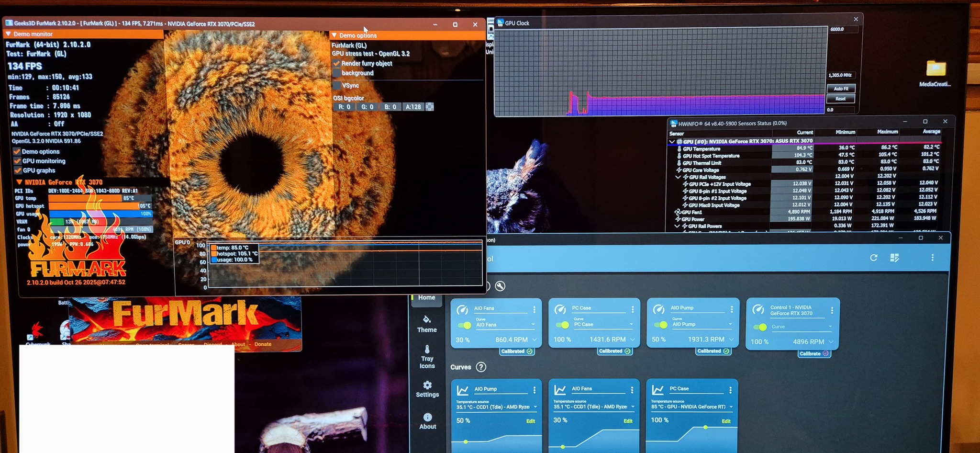The width and height of the screenshot is (980, 453).
Task: Uncheck GPU monitoring in FurMark
Action: [18, 161]
